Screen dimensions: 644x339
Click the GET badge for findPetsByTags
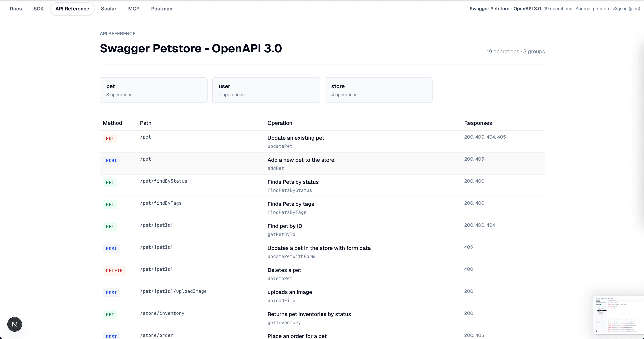tap(110, 204)
